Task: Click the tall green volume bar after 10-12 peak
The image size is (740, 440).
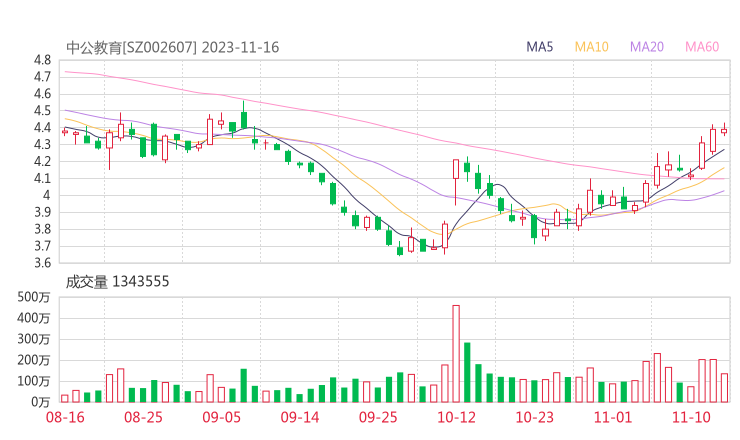Action: pos(467,372)
